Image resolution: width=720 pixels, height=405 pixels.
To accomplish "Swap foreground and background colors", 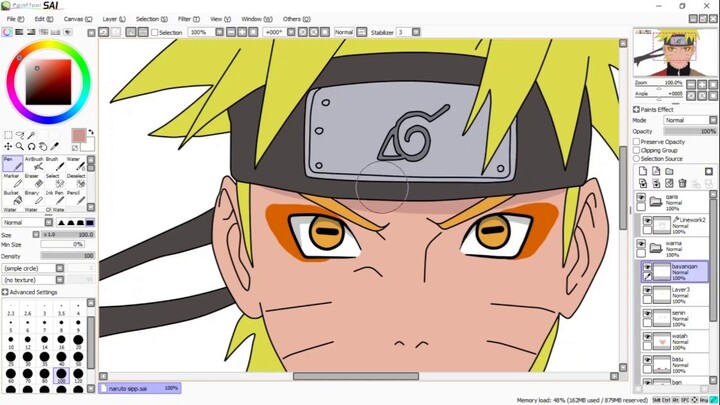I will click(90, 132).
